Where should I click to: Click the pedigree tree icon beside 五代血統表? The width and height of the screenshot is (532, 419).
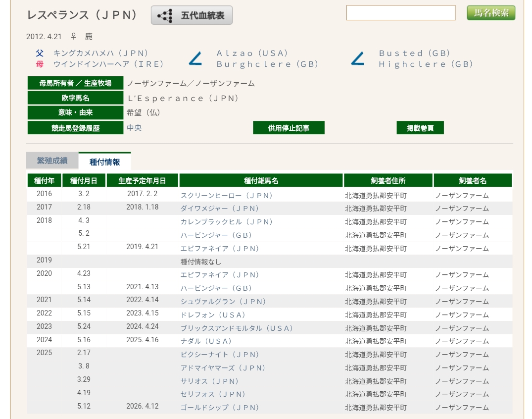[165, 16]
